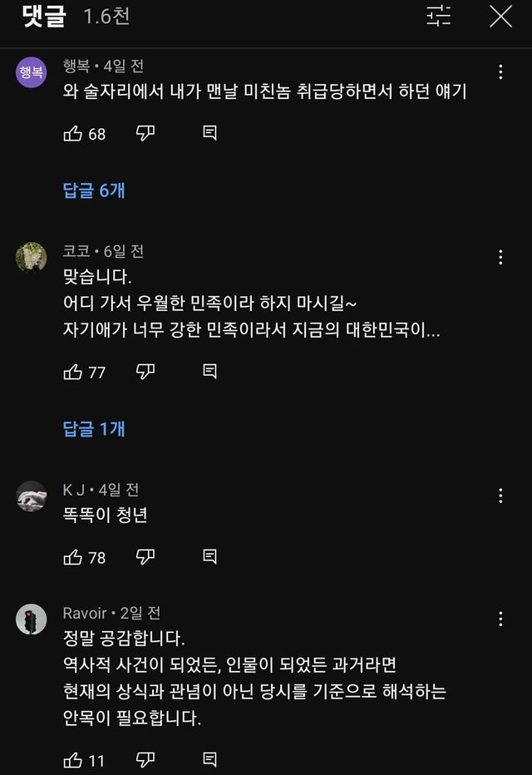Open 코코's profile avatar
This screenshot has width=532, height=775.
32,257
